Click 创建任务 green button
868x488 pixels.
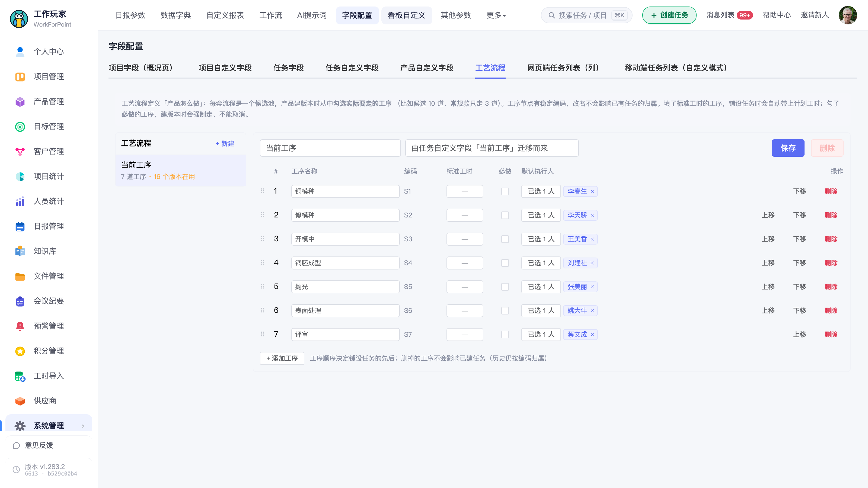(669, 15)
